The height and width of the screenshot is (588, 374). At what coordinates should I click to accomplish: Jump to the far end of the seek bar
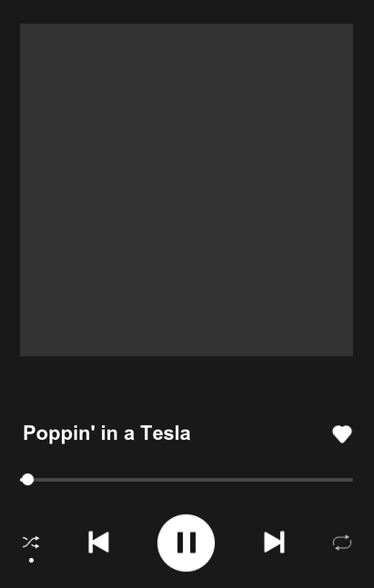(351, 480)
